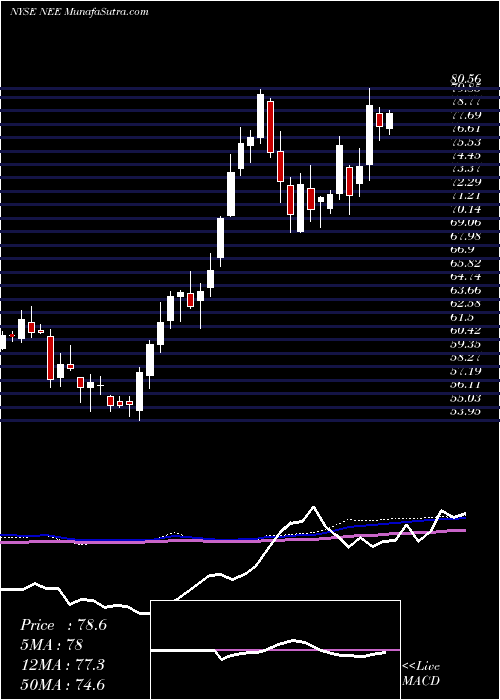Click the 55.03 price axis label

pos(465,397)
